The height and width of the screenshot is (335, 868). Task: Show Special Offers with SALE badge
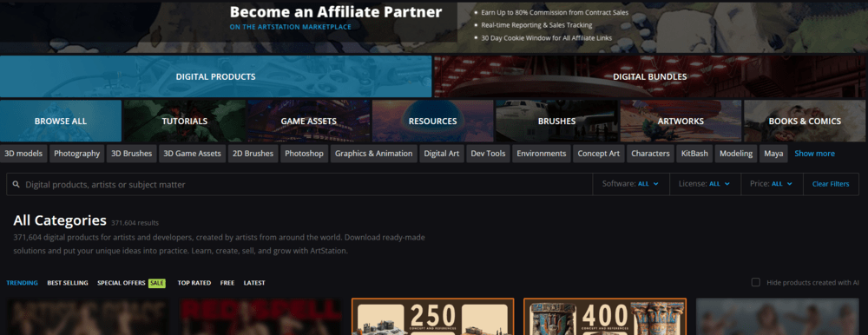pyautogui.click(x=131, y=283)
